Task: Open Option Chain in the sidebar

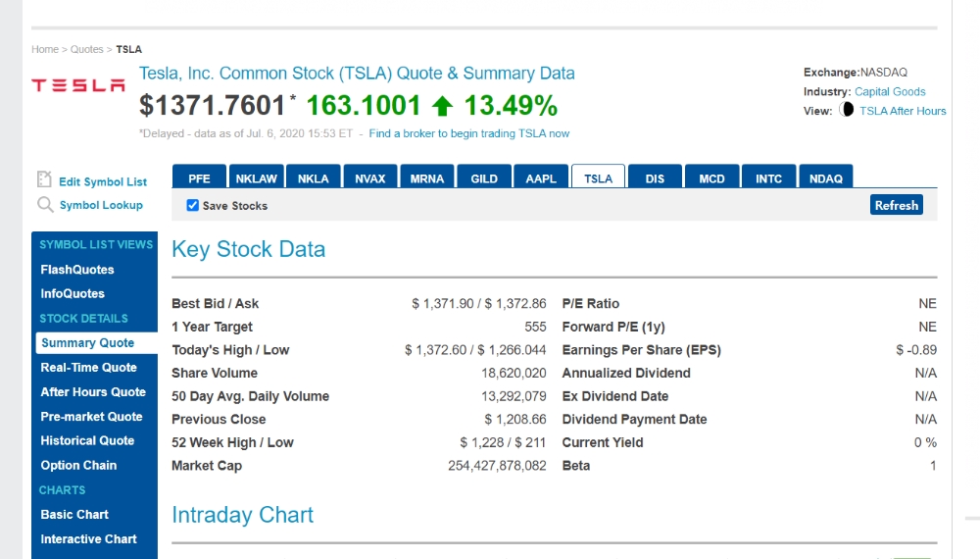Action: point(78,465)
